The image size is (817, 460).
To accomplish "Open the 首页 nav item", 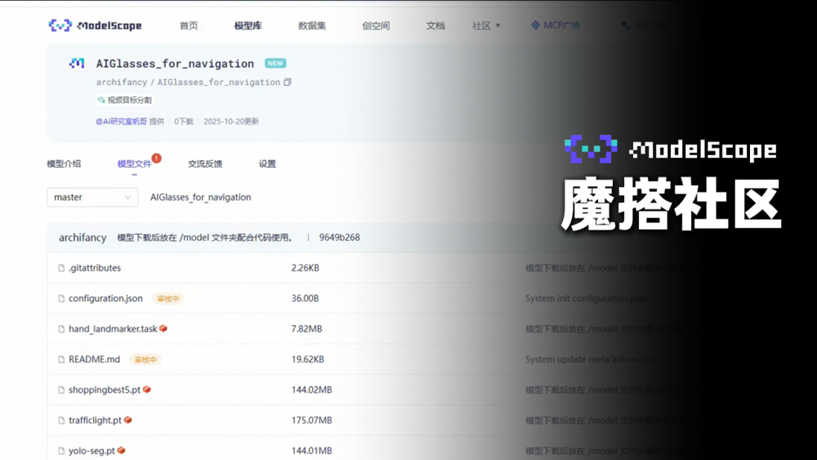I will (189, 26).
